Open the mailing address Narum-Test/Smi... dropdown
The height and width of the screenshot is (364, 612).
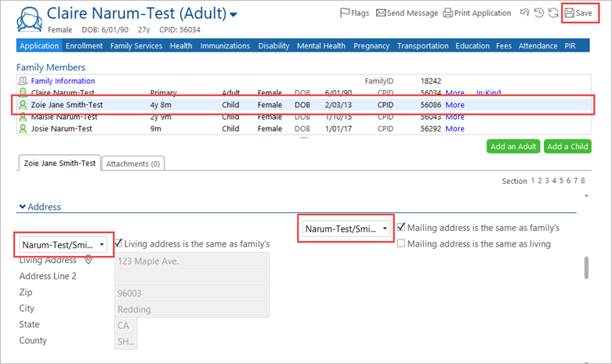pos(347,229)
